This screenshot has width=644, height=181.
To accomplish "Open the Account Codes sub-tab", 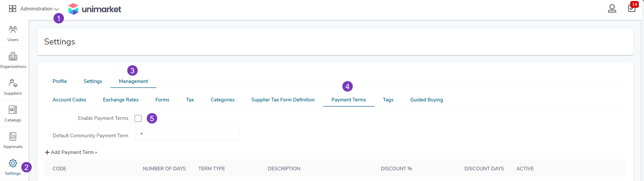I will click(69, 100).
